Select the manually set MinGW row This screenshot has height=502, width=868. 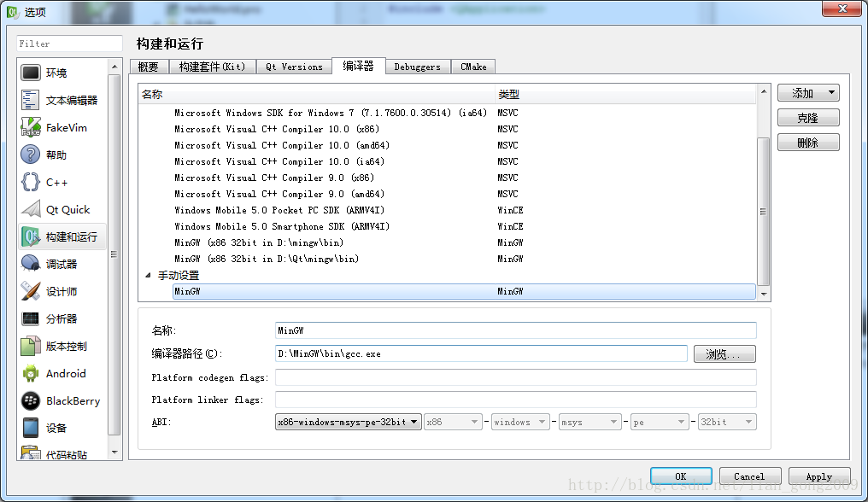click(464, 291)
